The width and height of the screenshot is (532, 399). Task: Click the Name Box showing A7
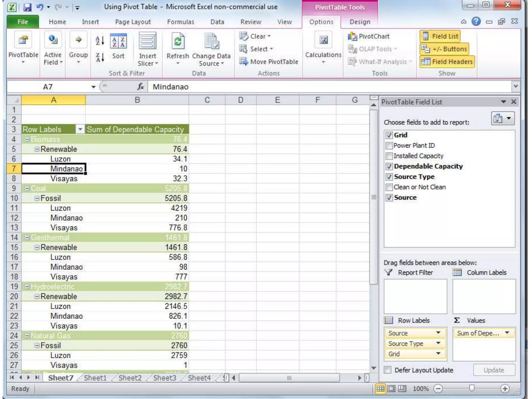48,87
